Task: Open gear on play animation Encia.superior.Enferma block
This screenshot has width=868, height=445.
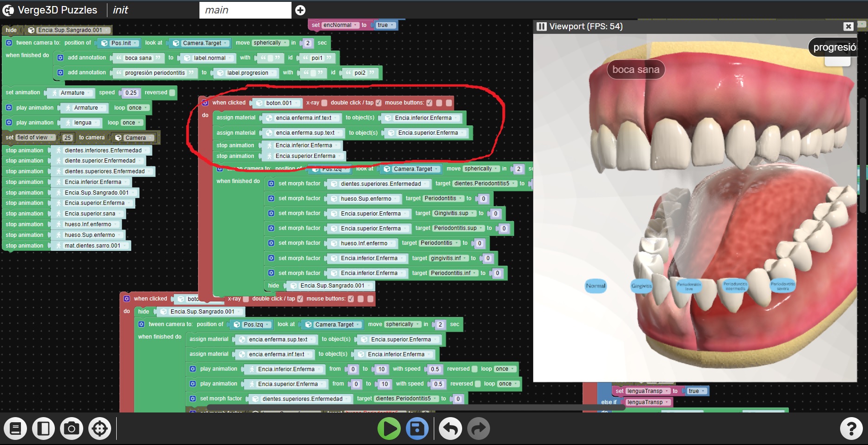Action: [x=192, y=384]
